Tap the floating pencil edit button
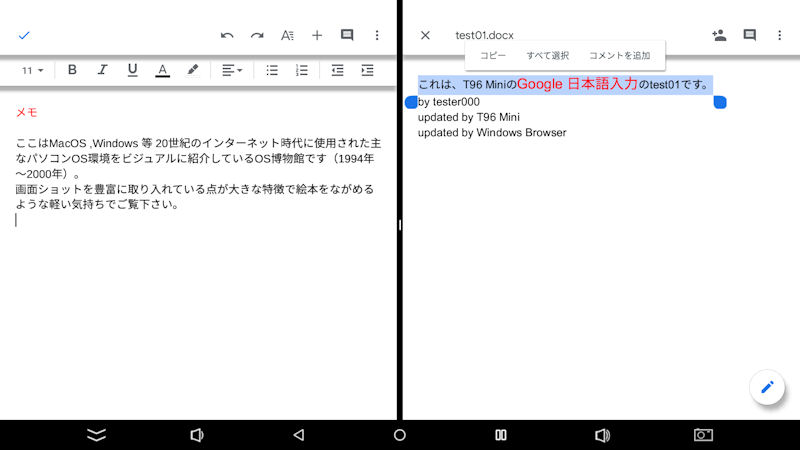 pos(767,387)
